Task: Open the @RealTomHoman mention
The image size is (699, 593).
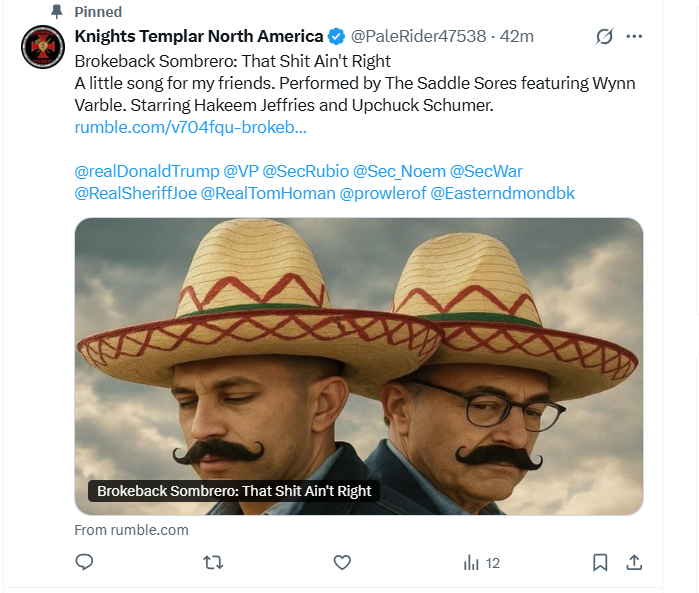Action: (268, 193)
